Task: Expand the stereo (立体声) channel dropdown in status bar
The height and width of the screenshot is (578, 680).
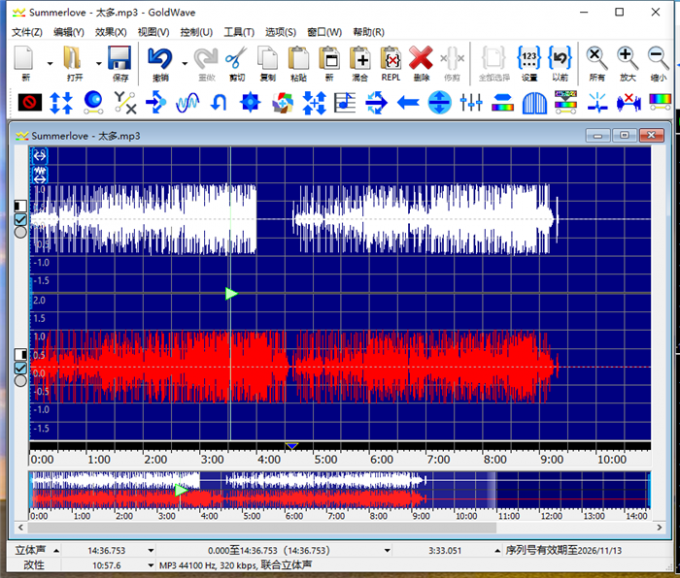Action: pos(55,550)
